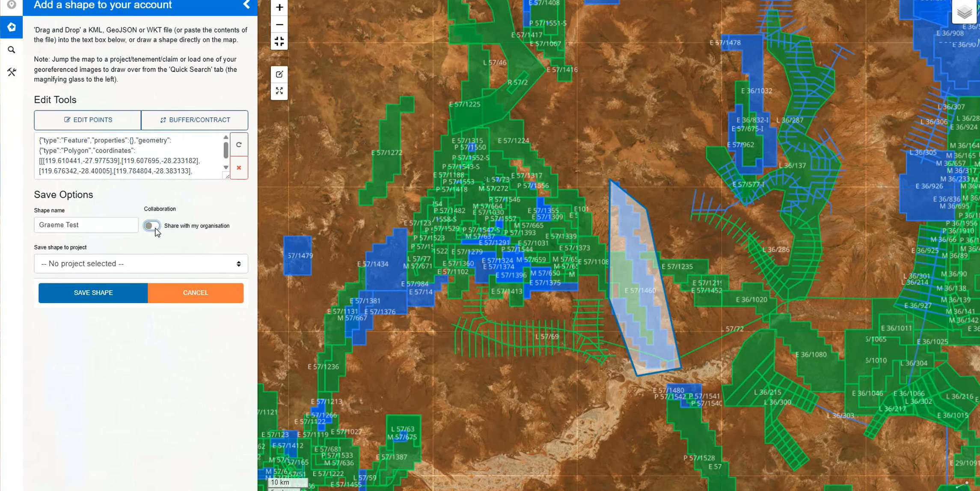The height and width of the screenshot is (491, 980).
Task: Click tenement label P 57/1528
Action: pyautogui.click(x=699, y=458)
